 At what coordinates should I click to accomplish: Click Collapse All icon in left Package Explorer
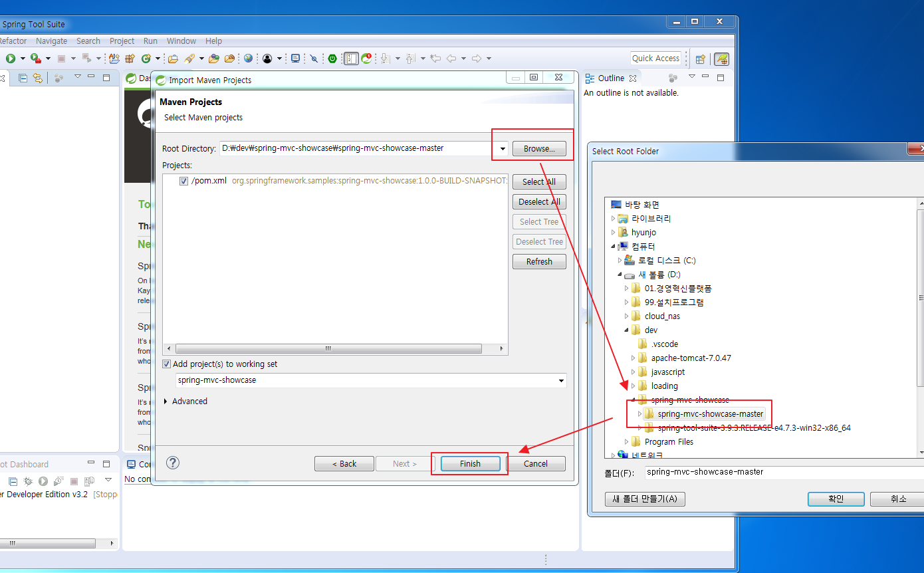(23, 78)
